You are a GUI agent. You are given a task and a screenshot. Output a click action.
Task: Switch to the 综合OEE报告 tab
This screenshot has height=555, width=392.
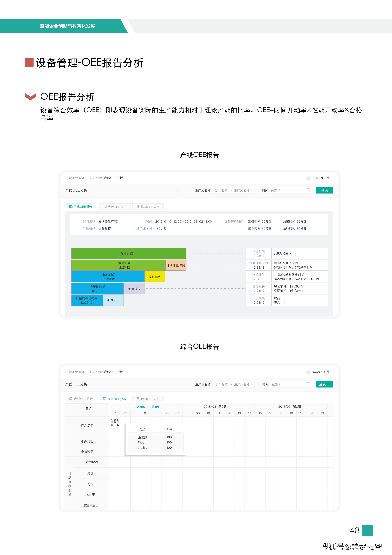click(115, 207)
